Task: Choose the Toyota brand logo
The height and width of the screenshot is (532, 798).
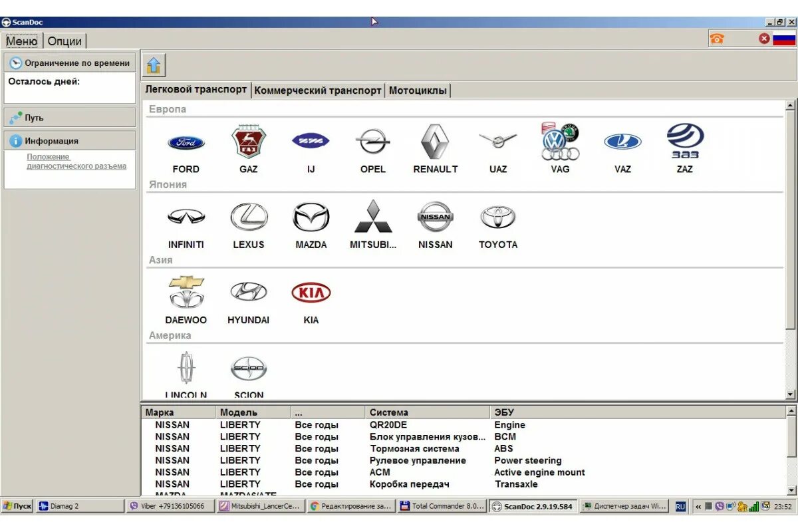Action: click(497, 217)
